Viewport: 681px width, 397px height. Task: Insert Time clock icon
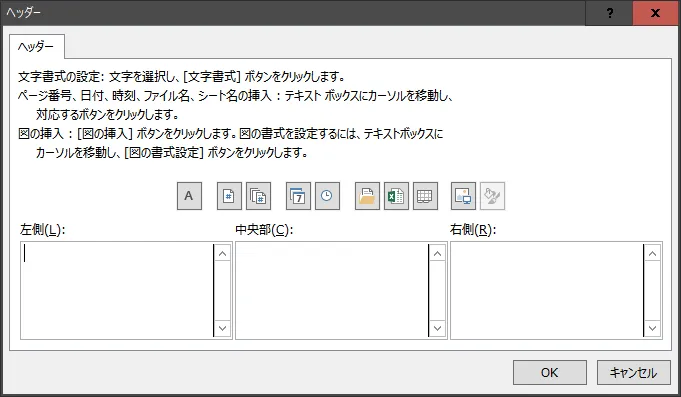pos(327,196)
